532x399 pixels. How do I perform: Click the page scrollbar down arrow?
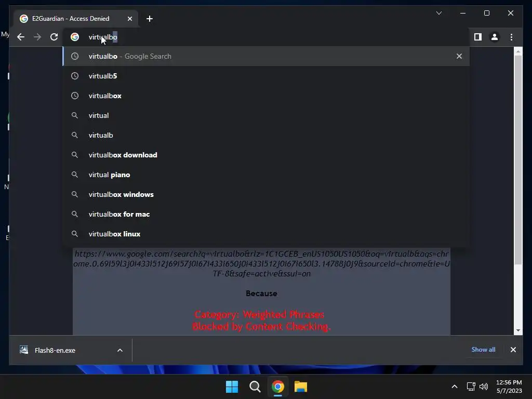pyautogui.click(x=518, y=330)
